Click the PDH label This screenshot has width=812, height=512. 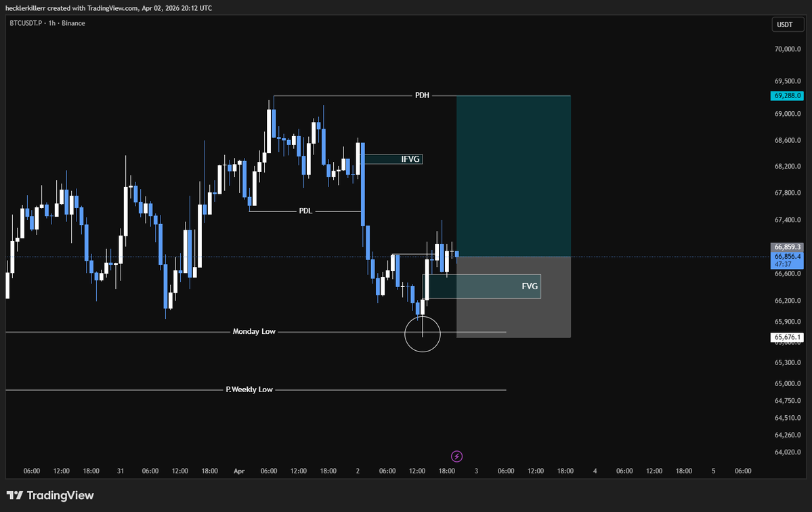(422, 95)
